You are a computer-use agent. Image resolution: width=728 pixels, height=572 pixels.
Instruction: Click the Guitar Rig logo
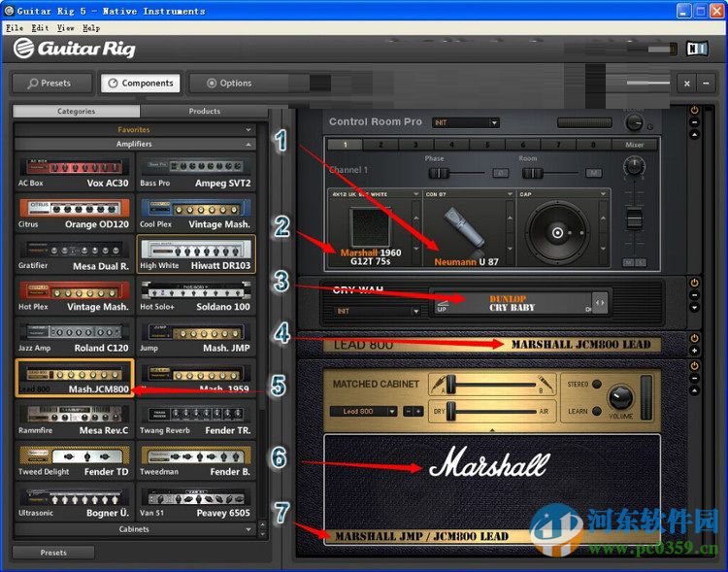[x=75, y=49]
